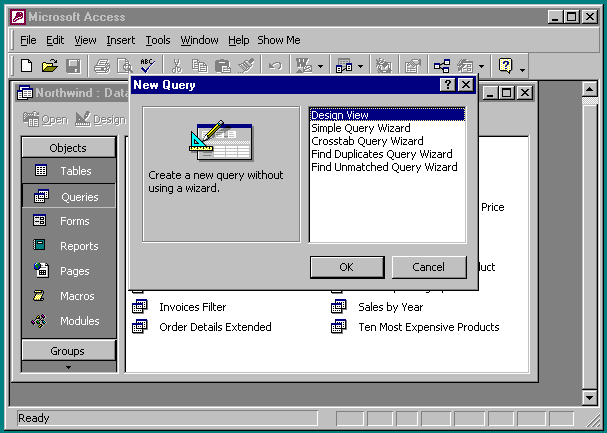
Task: Select Macros in the Objects list
Action: (69, 296)
